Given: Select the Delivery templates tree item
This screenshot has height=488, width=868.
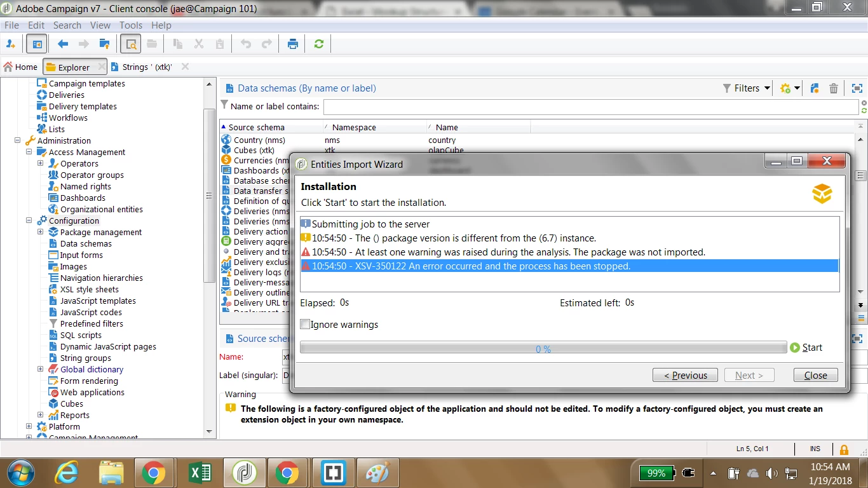Looking at the screenshot, I should pyautogui.click(x=83, y=106).
